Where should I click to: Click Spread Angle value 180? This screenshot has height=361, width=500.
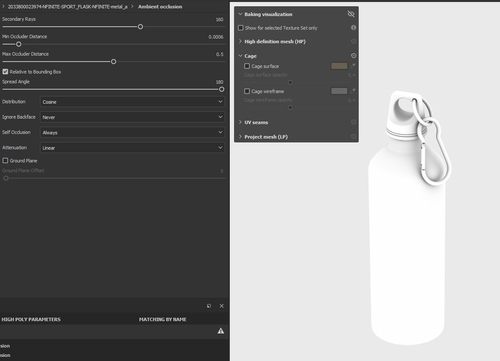pos(219,82)
